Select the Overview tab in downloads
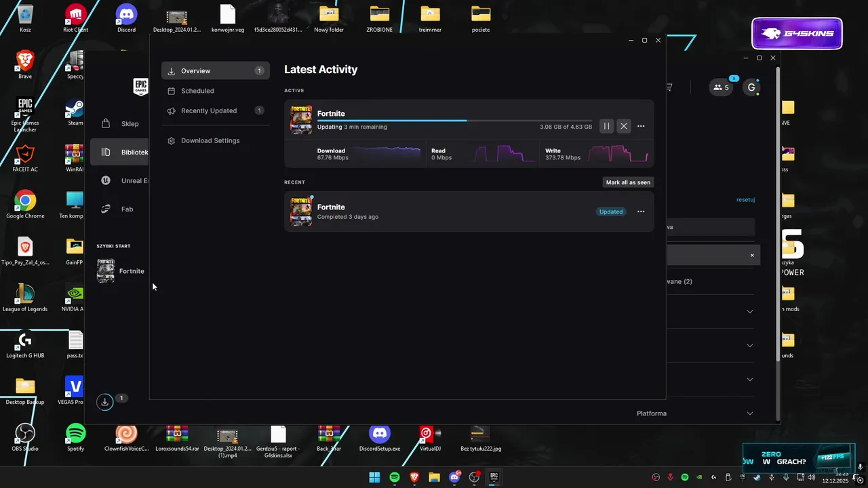Image resolution: width=868 pixels, height=488 pixels. point(216,70)
